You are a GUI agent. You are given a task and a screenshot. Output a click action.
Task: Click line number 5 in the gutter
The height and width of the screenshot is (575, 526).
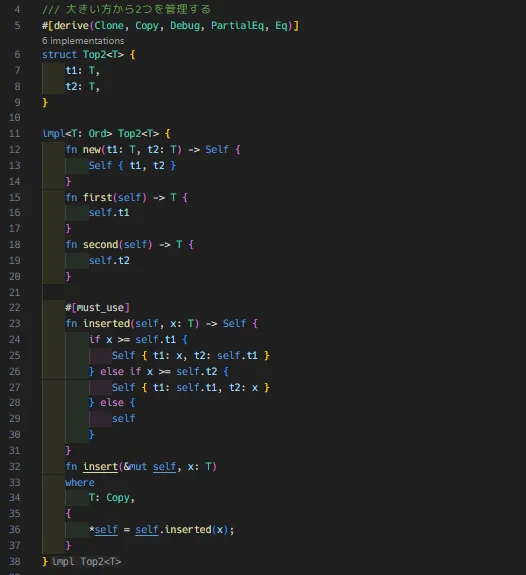[17, 26]
